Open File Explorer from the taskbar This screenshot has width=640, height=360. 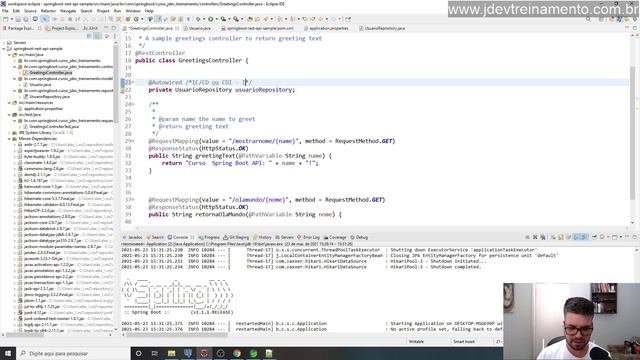coord(171,353)
